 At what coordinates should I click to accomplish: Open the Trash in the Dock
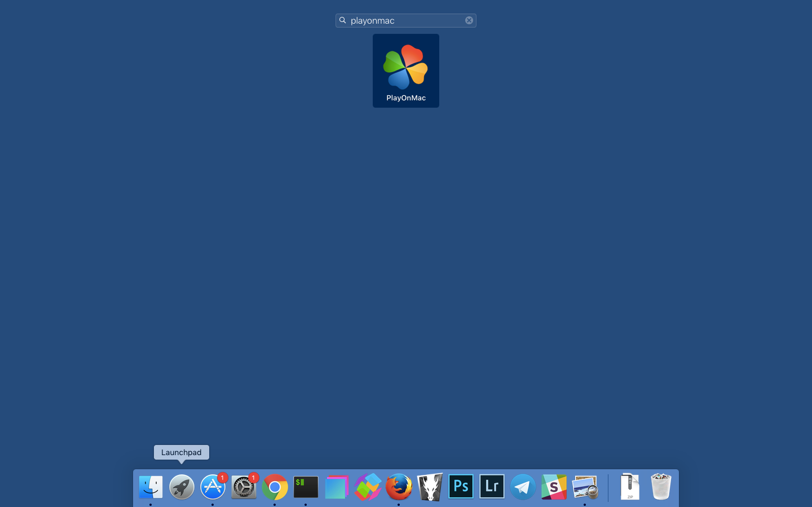click(661, 487)
